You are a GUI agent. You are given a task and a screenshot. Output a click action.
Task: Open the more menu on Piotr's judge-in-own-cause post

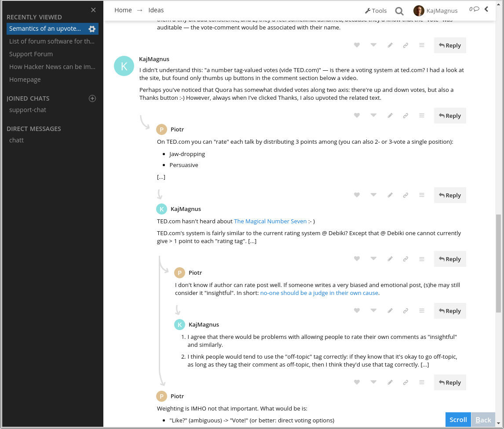tap(422, 311)
